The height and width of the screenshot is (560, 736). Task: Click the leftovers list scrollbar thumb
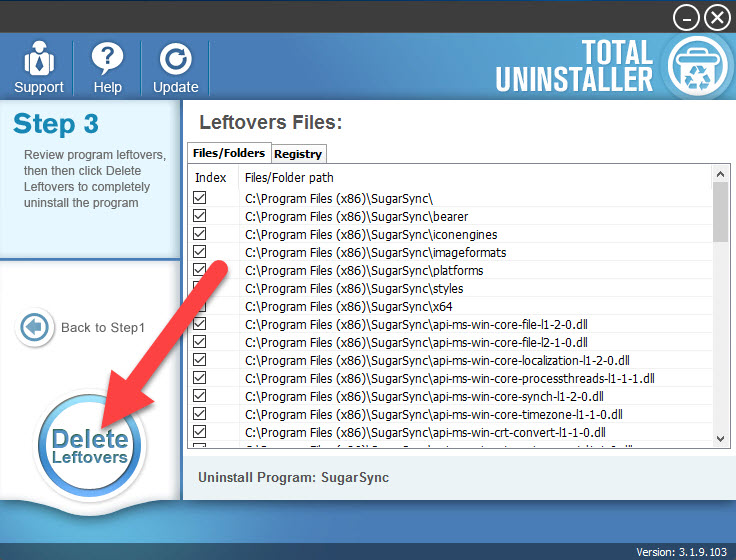coord(721,212)
